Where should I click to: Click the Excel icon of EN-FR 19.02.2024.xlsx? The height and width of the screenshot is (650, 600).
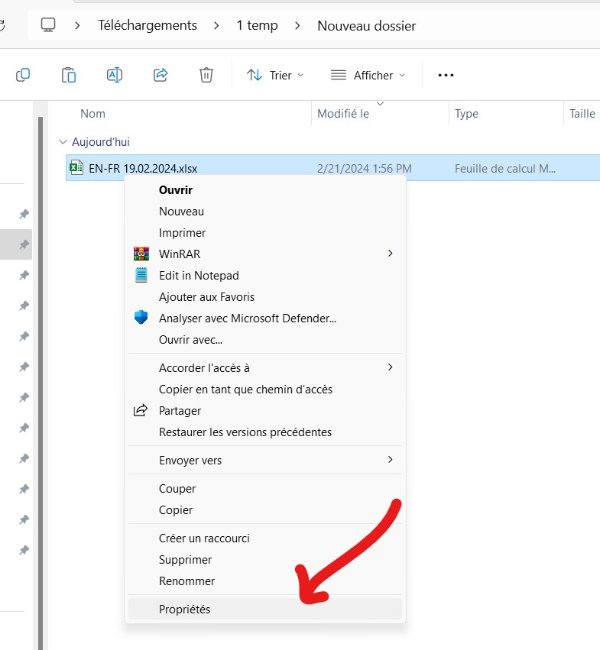tap(76, 168)
